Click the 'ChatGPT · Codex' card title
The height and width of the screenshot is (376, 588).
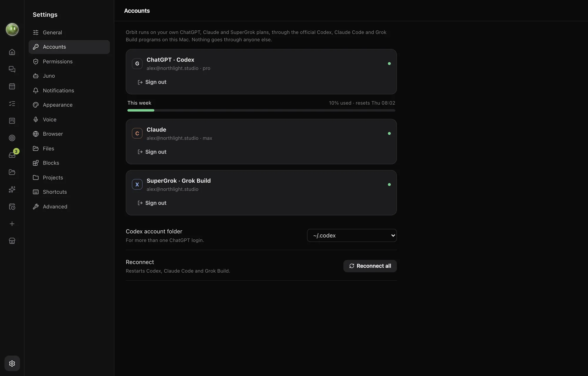(170, 60)
